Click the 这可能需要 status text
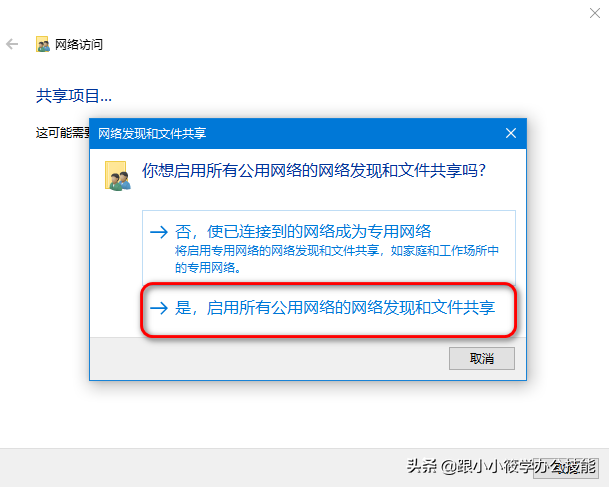This screenshot has width=609, height=487. pos(63,133)
